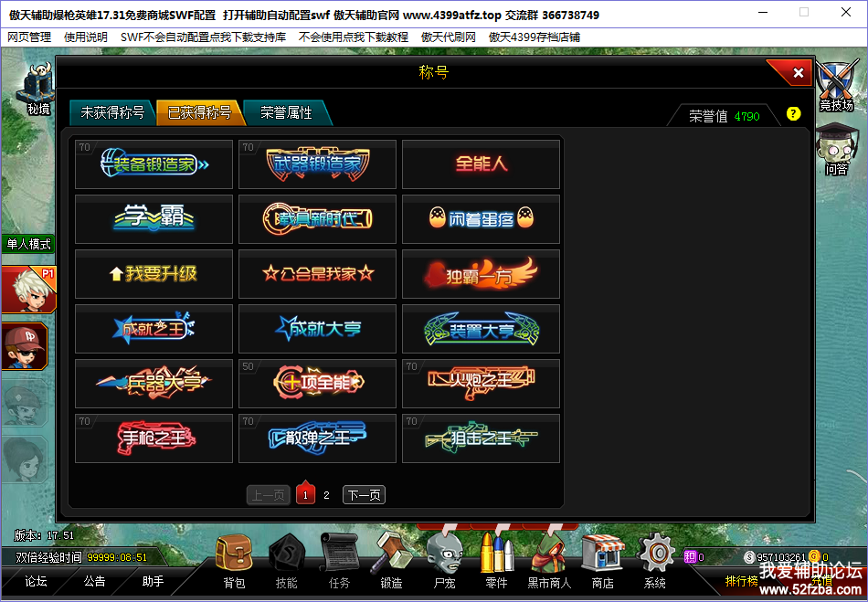Open the 商店 shop icon

pyautogui.click(x=603, y=560)
